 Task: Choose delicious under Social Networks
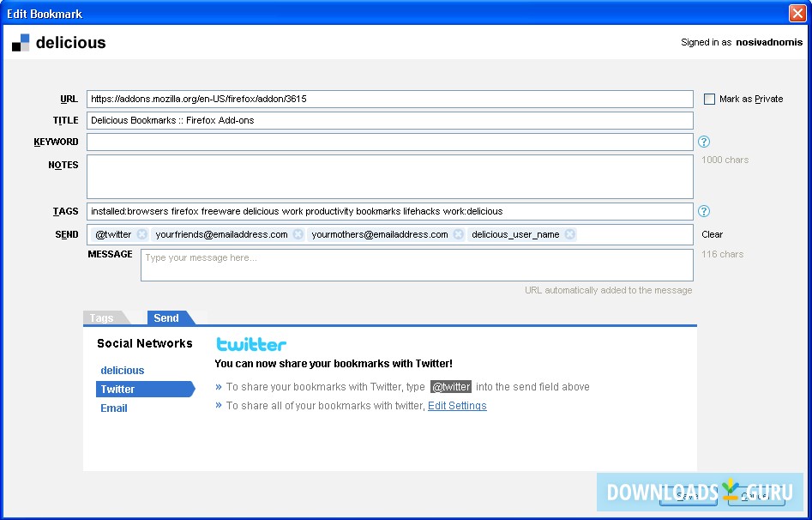click(x=123, y=370)
